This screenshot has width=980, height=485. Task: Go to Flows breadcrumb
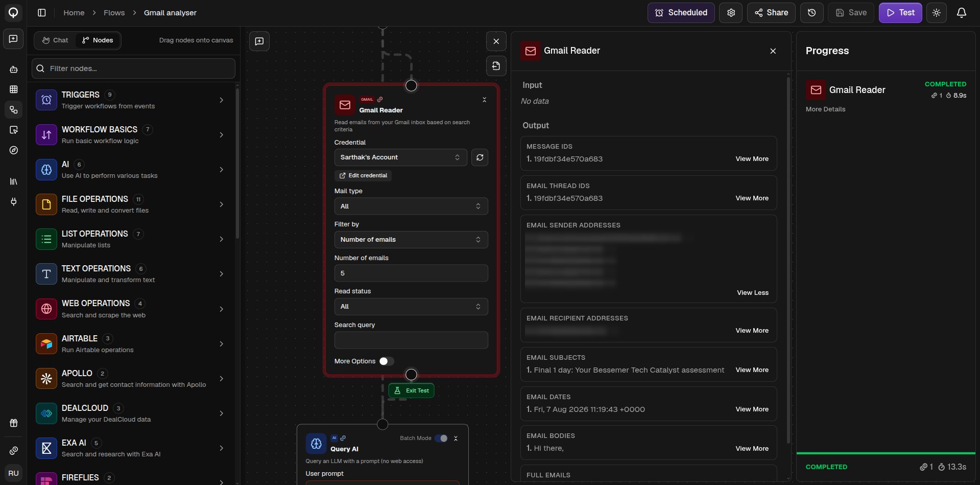[114, 13]
